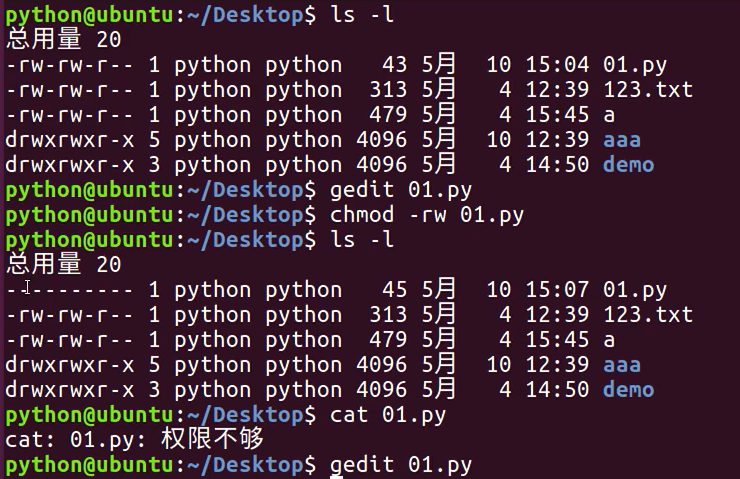Image resolution: width=740 pixels, height=479 pixels.
Task: Click the 'ls -l' command on the top line
Action: coord(362,15)
